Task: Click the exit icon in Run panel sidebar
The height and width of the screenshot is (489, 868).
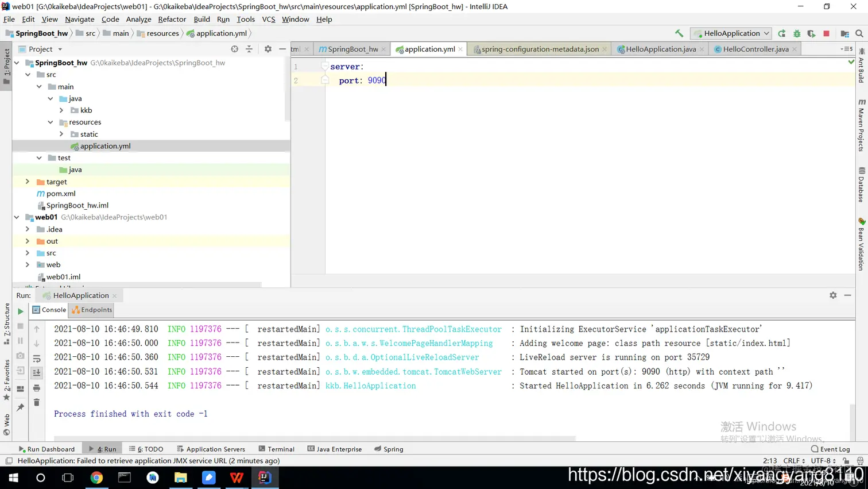Action: pyautogui.click(x=20, y=371)
